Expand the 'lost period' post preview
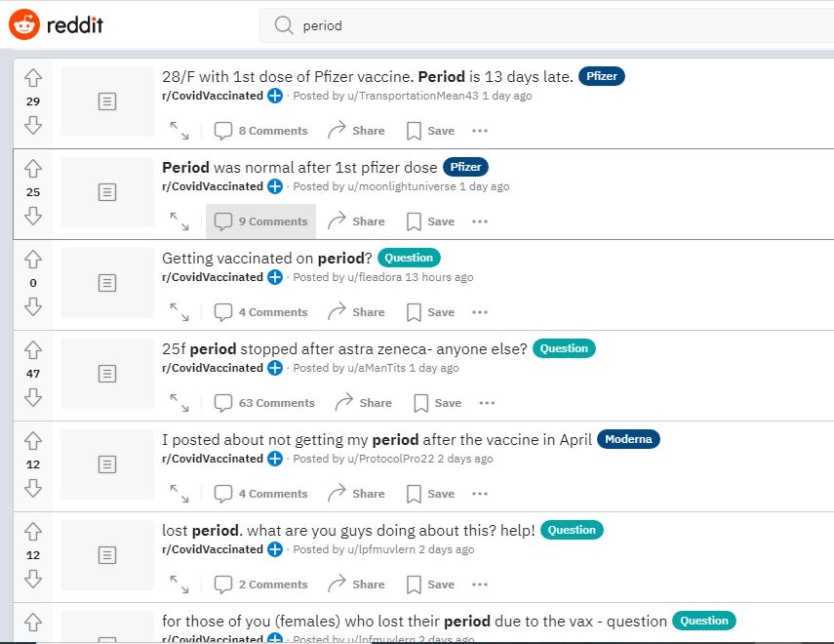 tap(179, 584)
